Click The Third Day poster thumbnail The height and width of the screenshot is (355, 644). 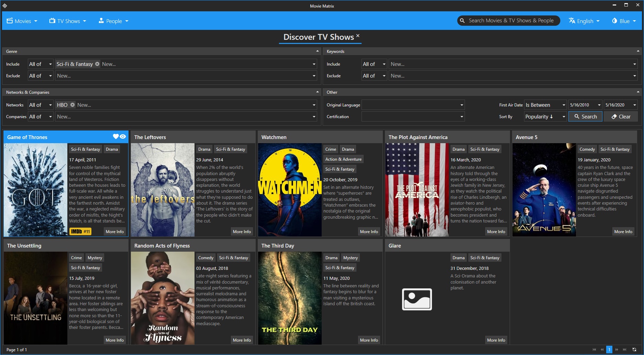pyautogui.click(x=290, y=298)
